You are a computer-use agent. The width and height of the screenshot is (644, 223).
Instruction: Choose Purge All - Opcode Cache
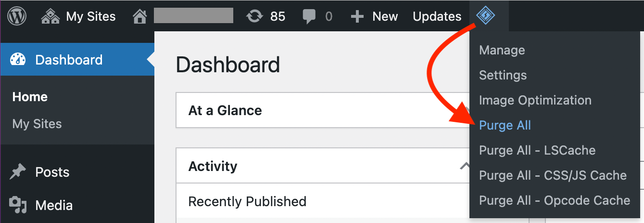[555, 200]
